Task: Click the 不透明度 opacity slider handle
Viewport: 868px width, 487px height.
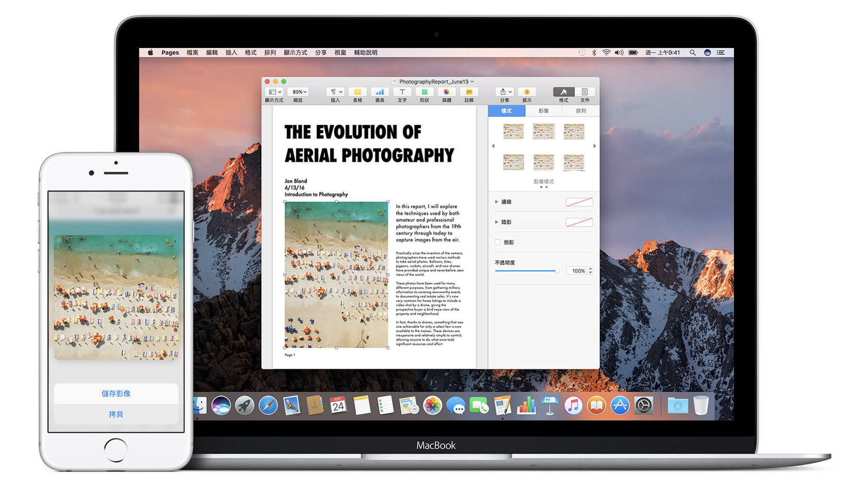Action: coord(557,271)
